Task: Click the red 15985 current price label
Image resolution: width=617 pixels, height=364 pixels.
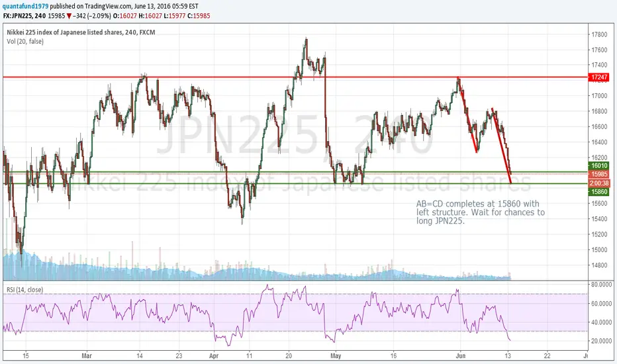Action: coord(599,174)
